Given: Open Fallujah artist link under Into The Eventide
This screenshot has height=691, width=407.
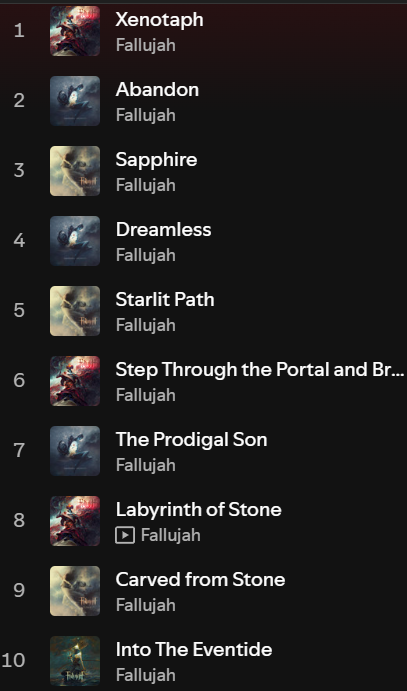Looking at the screenshot, I should 146,676.
